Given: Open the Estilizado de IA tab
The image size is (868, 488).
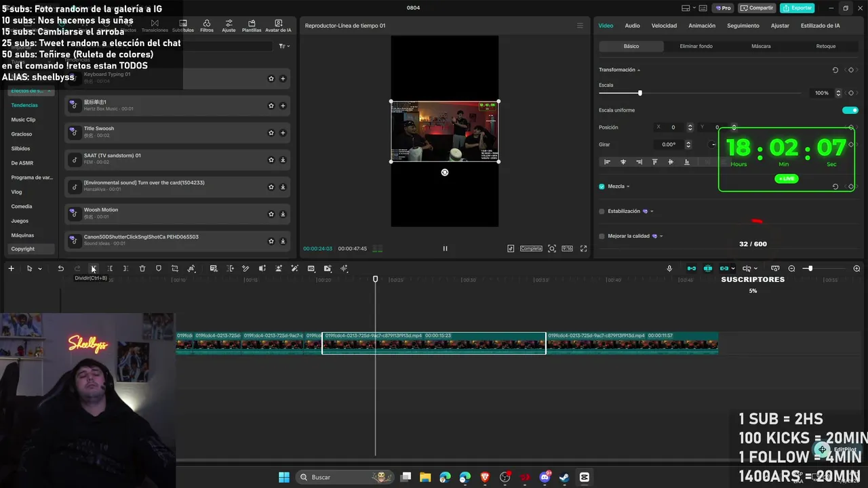Looking at the screenshot, I should [821, 26].
